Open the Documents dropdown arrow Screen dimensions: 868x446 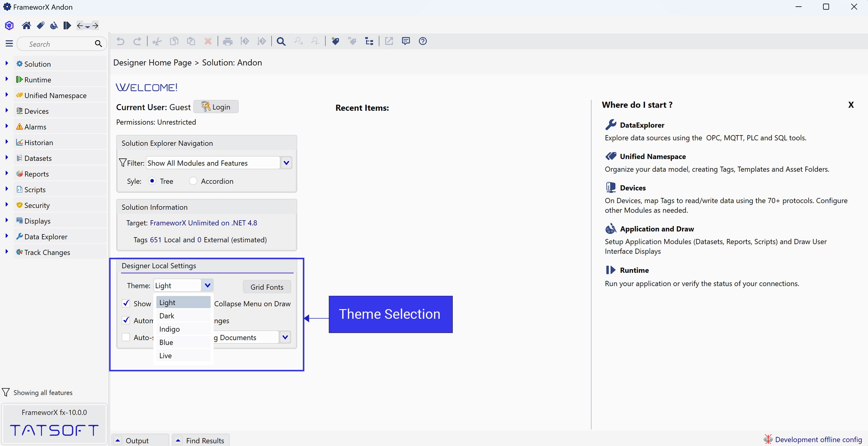click(285, 337)
